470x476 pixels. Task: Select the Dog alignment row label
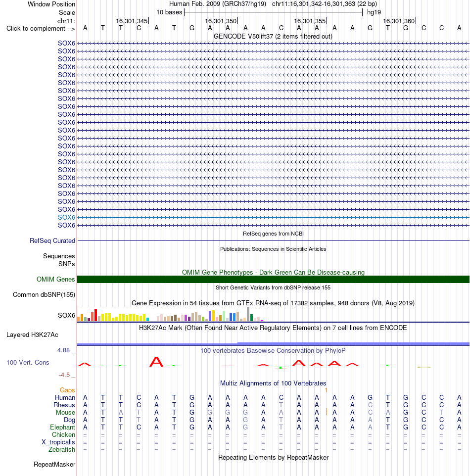(69, 420)
